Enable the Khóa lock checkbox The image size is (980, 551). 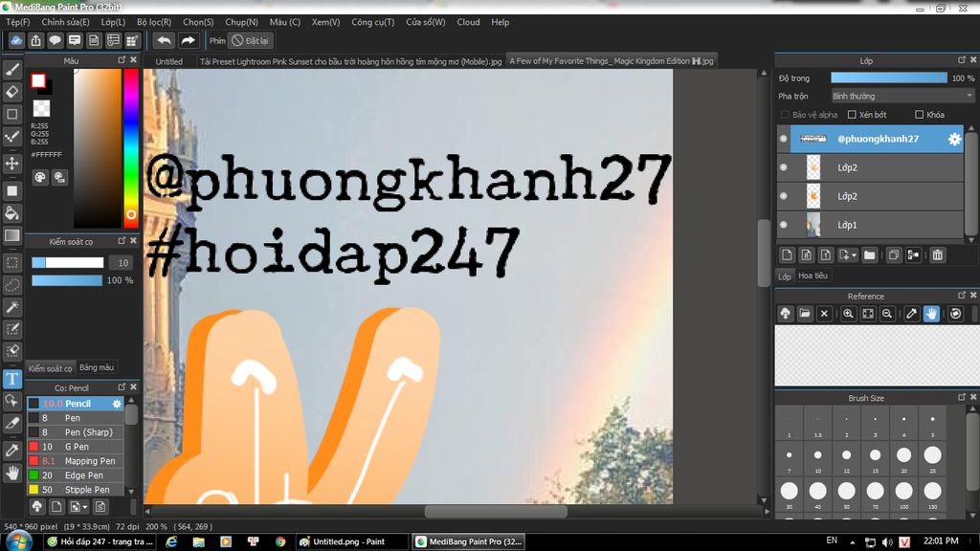click(x=920, y=115)
